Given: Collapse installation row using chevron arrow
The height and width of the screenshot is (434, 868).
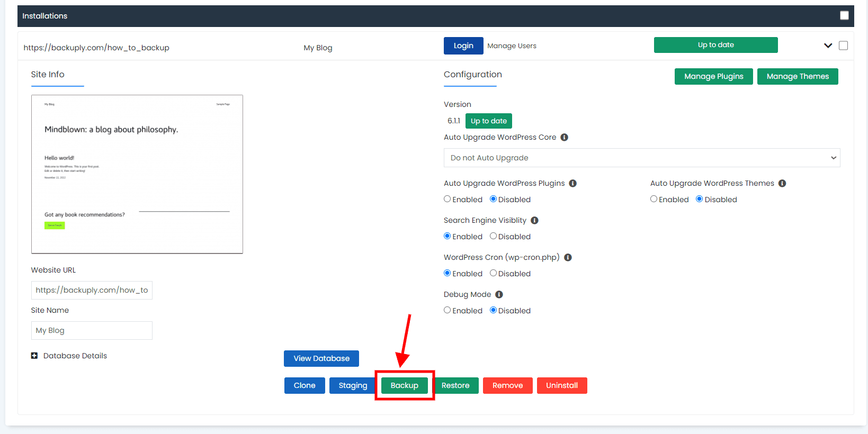Looking at the screenshot, I should pos(828,46).
